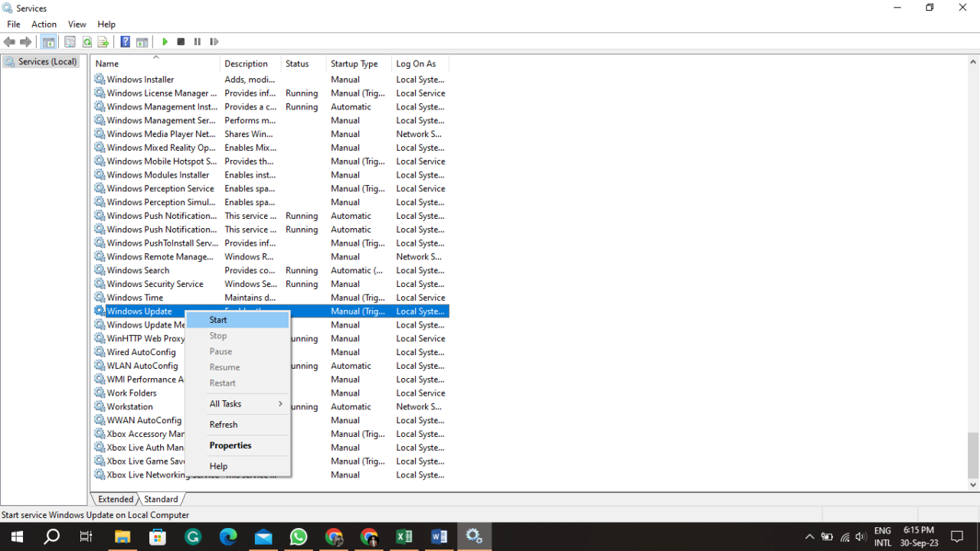Click the Help question mark toolbar icon
The height and width of the screenshot is (551, 980).
[125, 41]
